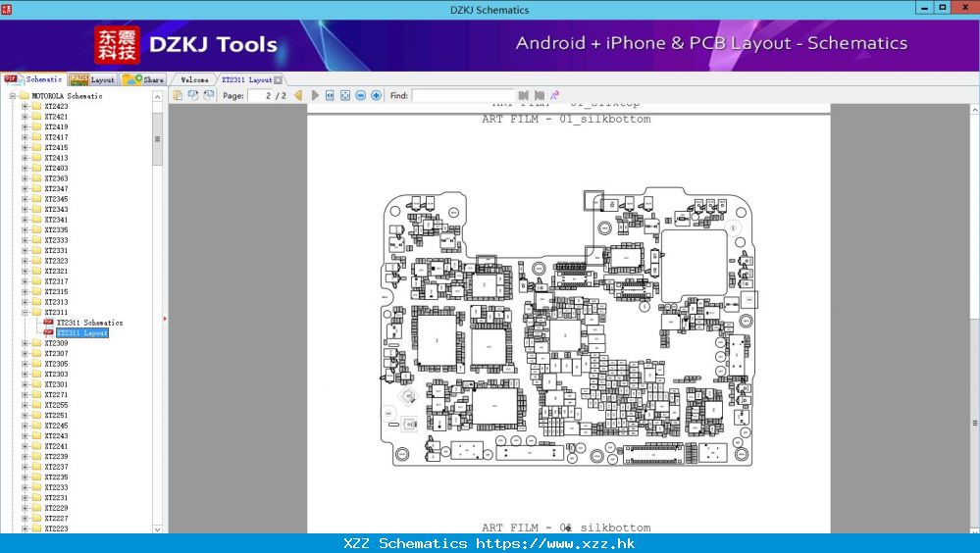
Task: Click the find previous icon
Action: click(x=524, y=96)
